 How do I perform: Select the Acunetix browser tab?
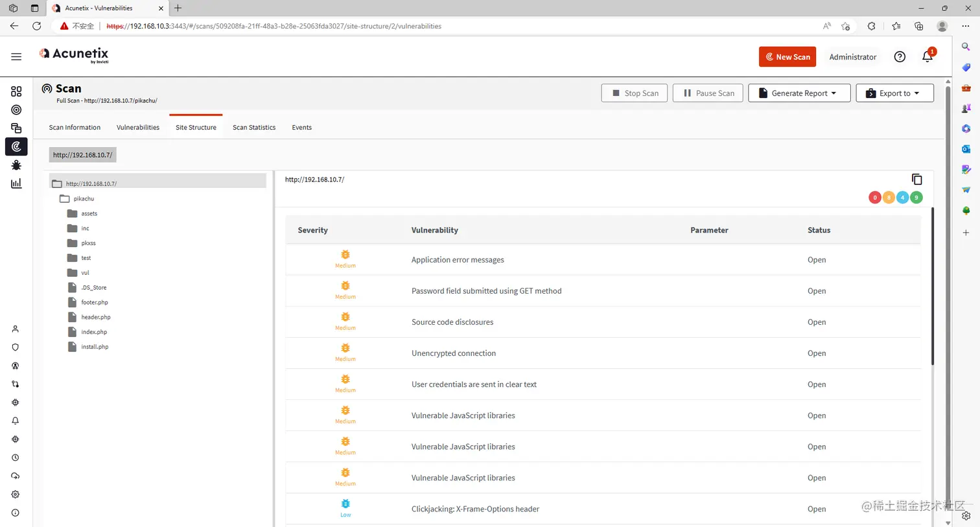point(108,8)
